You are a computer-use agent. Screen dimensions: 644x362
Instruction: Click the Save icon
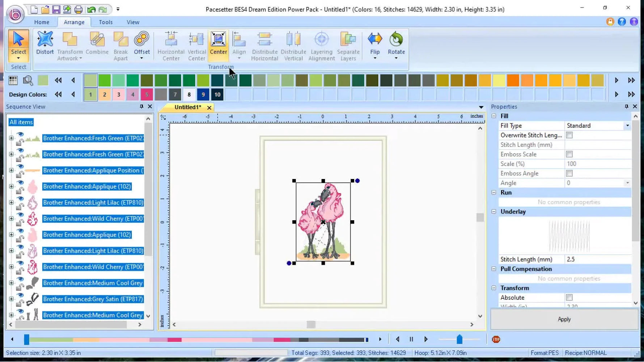[56, 9]
